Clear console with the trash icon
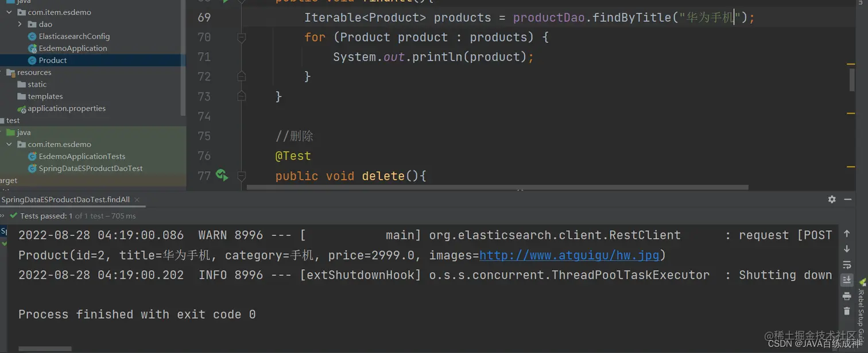 tap(847, 311)
